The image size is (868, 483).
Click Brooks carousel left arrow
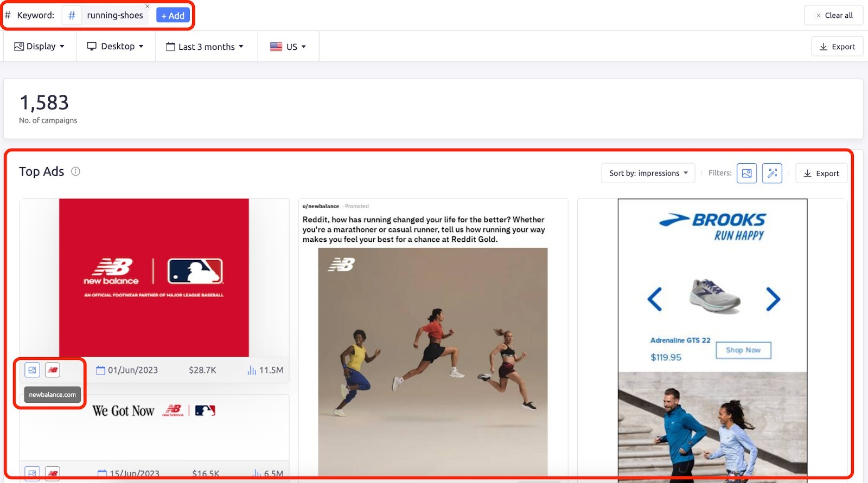point(655,299)
